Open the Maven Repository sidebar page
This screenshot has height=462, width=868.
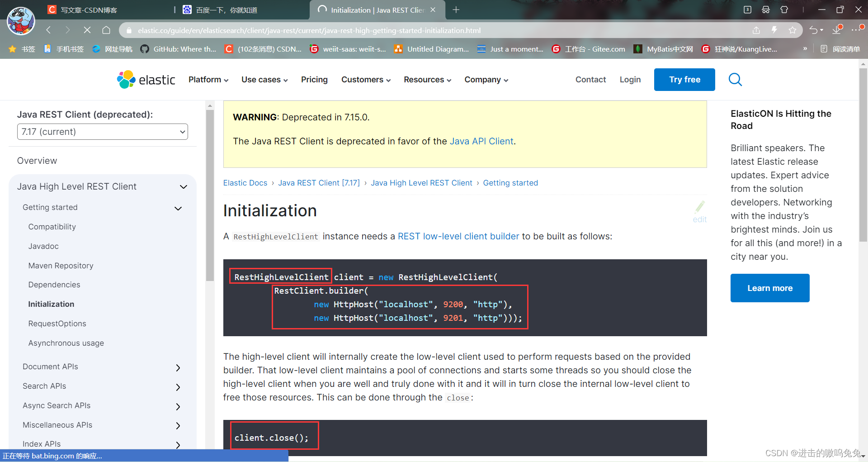(61, 266)
